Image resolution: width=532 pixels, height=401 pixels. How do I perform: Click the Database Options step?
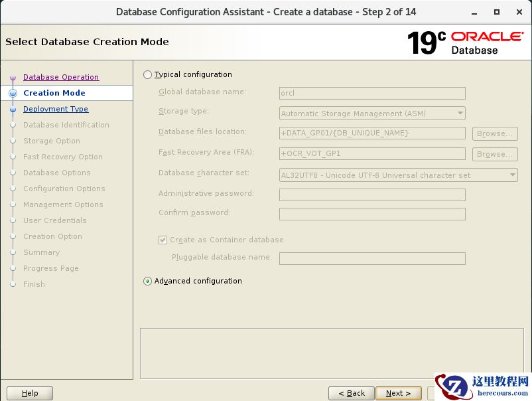(x=56, y=173)
